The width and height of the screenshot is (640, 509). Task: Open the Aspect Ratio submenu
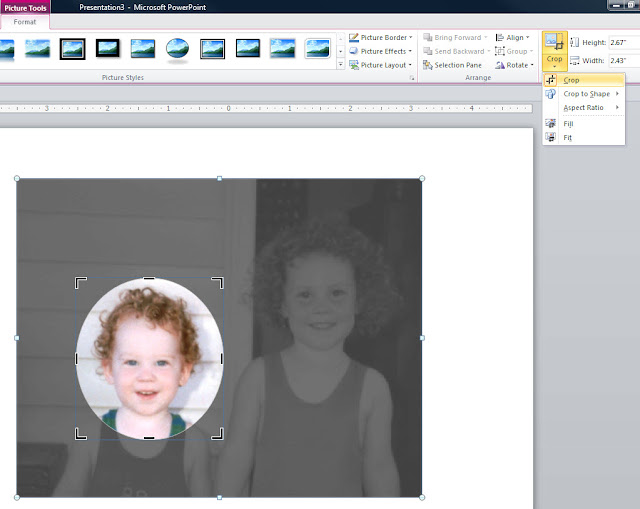point(584,107)
